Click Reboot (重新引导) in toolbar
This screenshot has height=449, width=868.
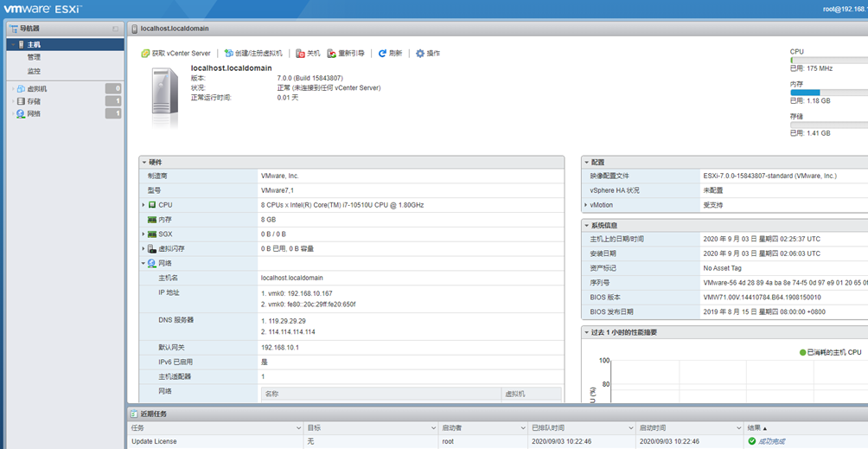pyautogui.click(x=346, y=54)
